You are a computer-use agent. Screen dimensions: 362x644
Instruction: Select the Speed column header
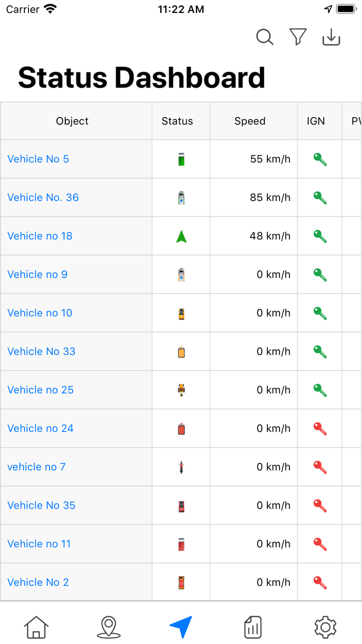click(250, 121)
